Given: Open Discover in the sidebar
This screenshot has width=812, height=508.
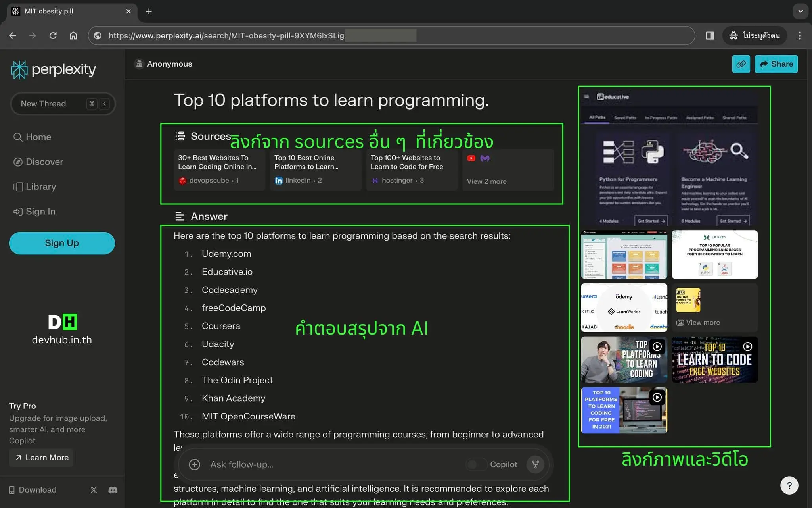Looking at the screenshot, I should tap(38, 162).
